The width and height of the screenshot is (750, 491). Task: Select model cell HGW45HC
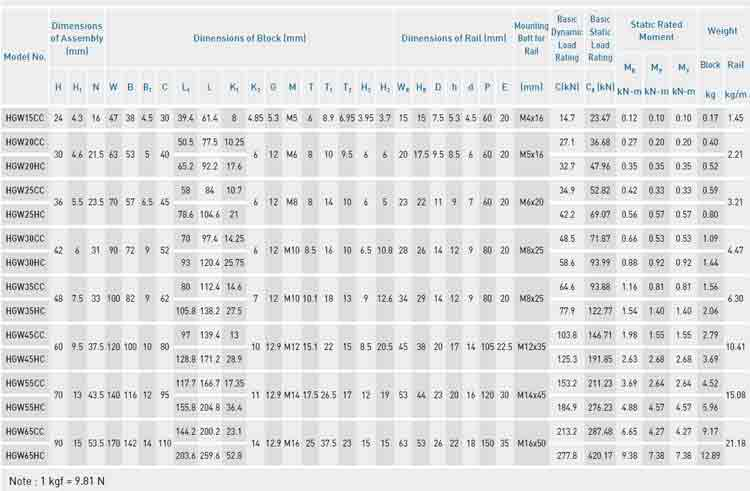pos(25,360)
